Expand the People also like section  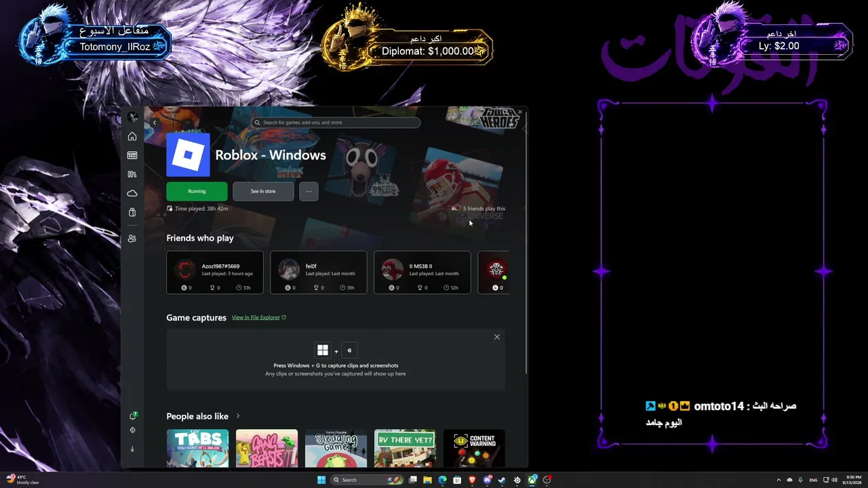tap(237, 416)
